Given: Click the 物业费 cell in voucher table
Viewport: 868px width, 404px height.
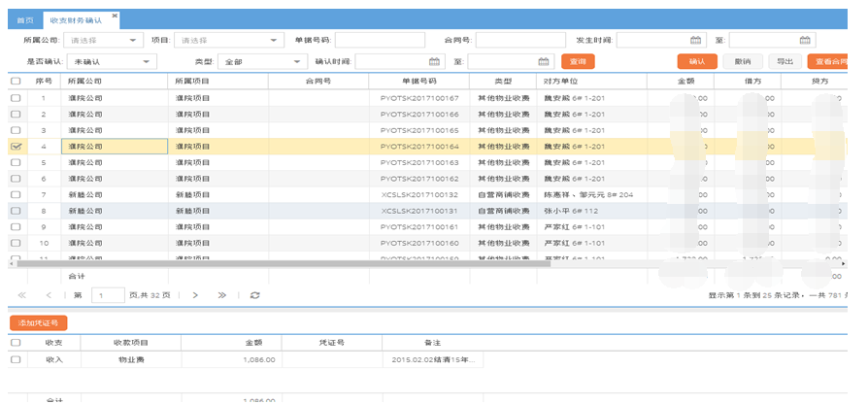Looking at the screenshot, I should [x=131, y=359].
